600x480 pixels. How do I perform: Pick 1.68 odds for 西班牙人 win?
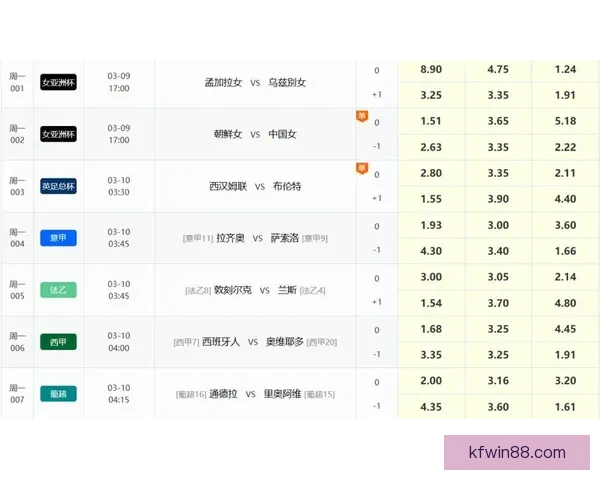431,329
